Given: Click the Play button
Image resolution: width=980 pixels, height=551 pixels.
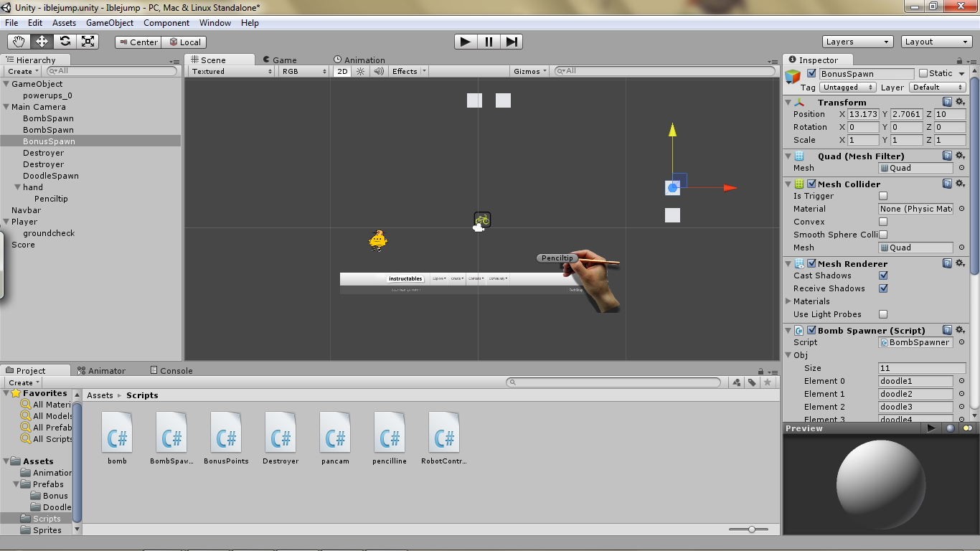Looking at the screenshot, I should tap(466, 42).
